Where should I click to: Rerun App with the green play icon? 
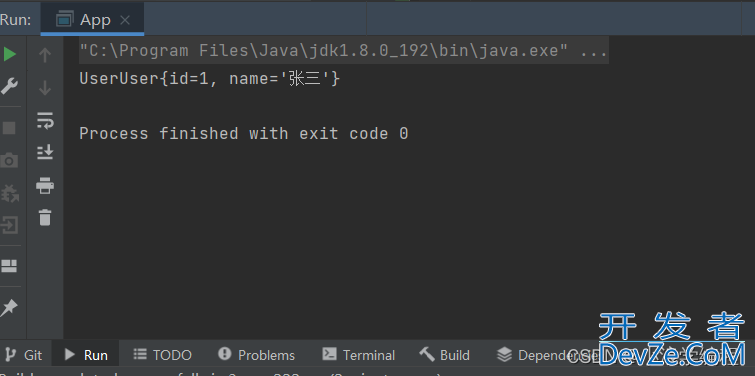pyautogui.click(x=10, y=54)
